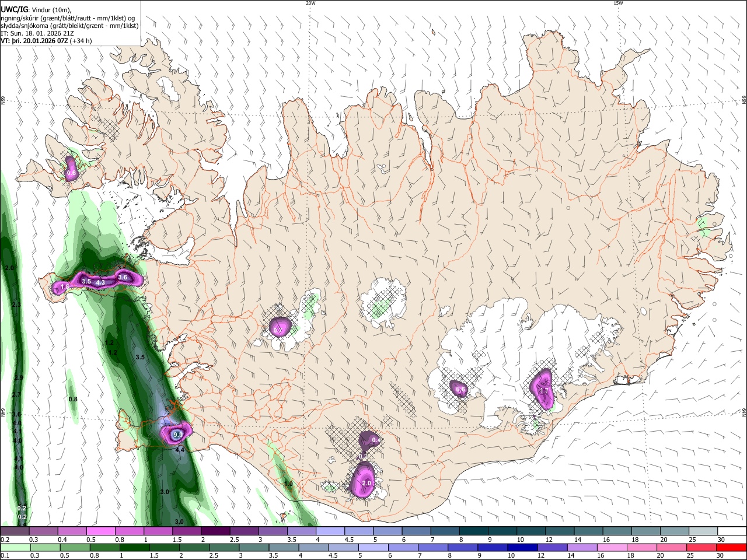Click the 4.4 value below the 9.0 blob
Viewport: 747px width, 560px height.
(180, 450)
